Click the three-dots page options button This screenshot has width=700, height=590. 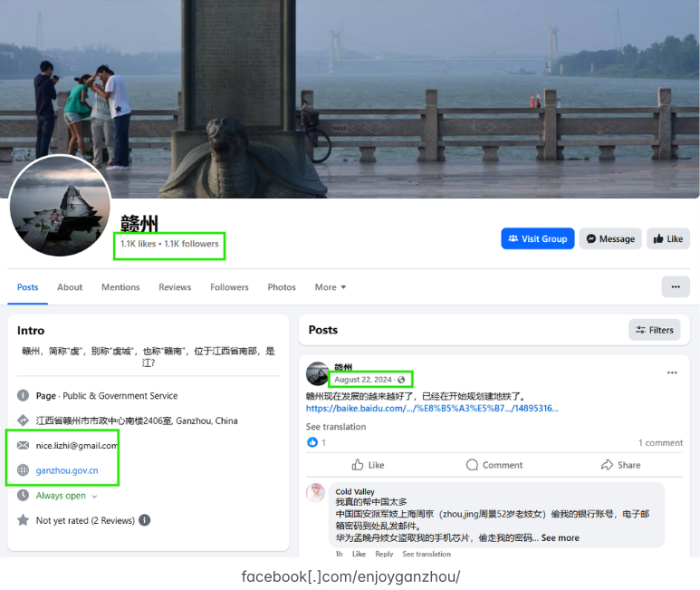pyautogui.click(x=675, y=286)
